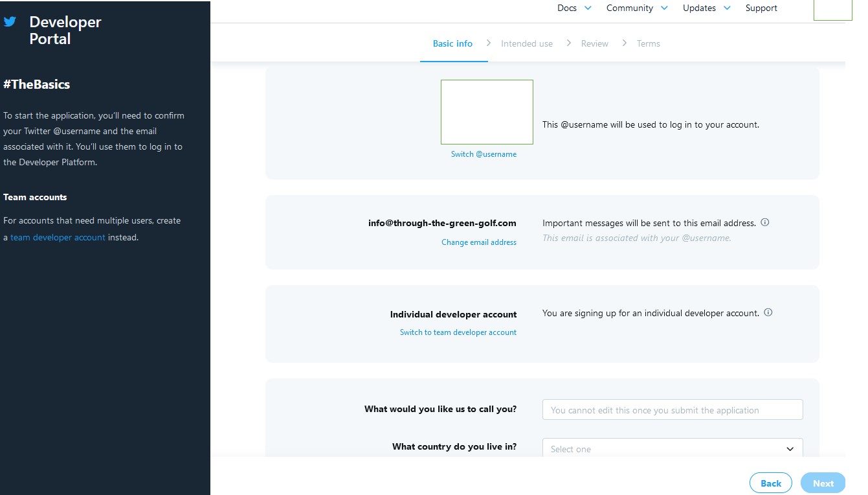This screenshot has width=868, height=495.
Task: Click the Back button
Action: [771, 483]
